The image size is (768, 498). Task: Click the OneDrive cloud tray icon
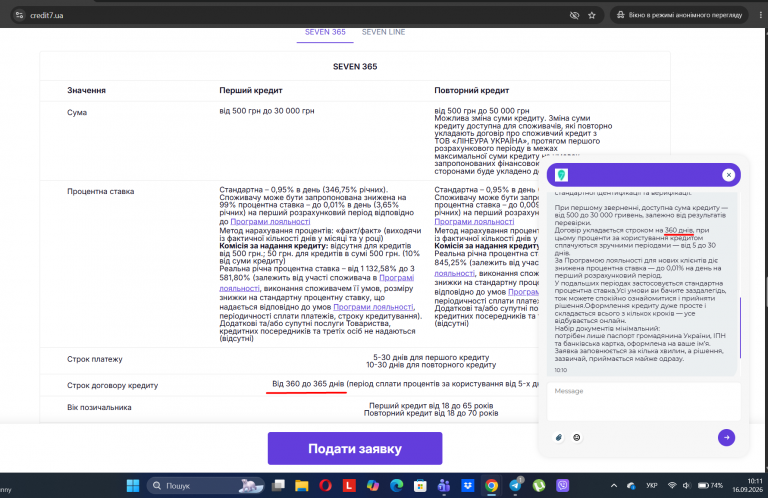(631, 486)
